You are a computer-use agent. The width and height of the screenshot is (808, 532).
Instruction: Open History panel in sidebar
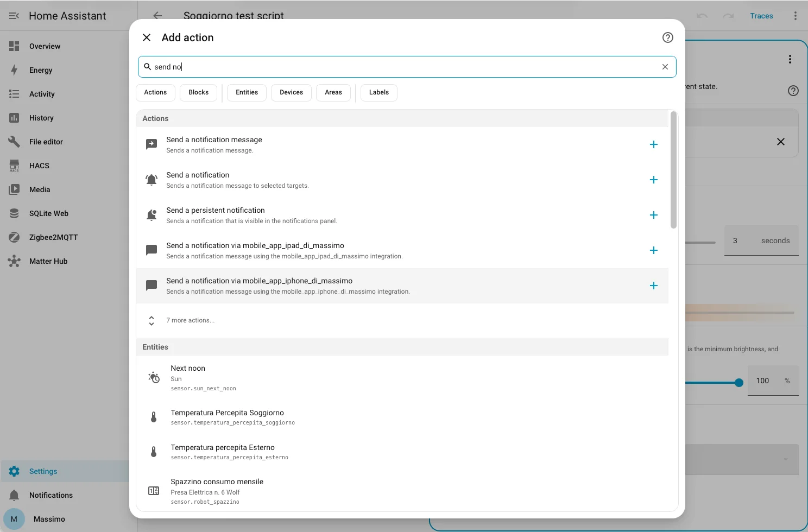tap(65, 118)
